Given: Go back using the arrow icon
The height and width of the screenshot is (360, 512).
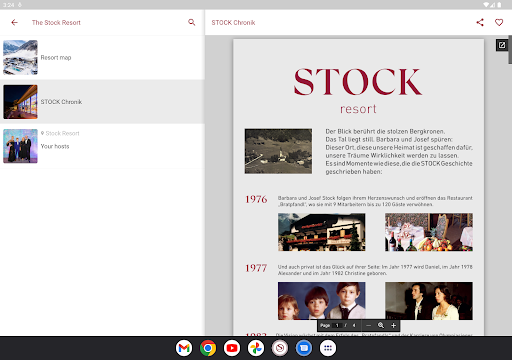Looking at the screenshot, I should coord(14,22).
